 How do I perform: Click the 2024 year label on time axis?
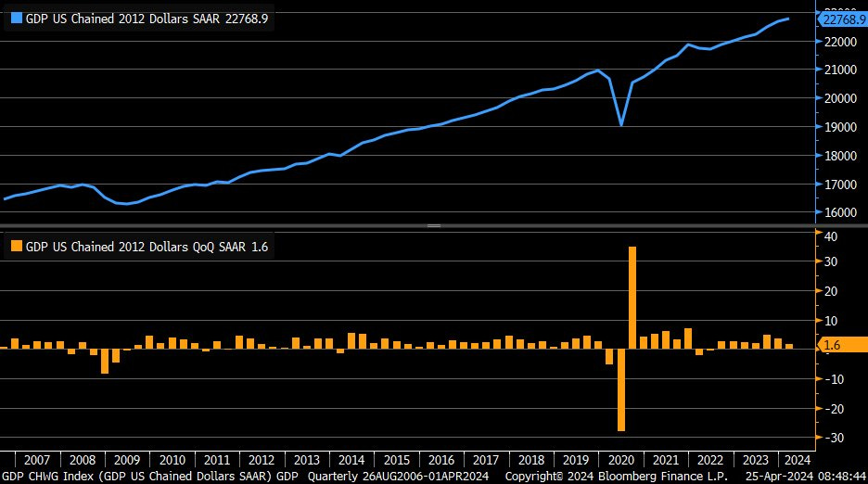(795, 460)
